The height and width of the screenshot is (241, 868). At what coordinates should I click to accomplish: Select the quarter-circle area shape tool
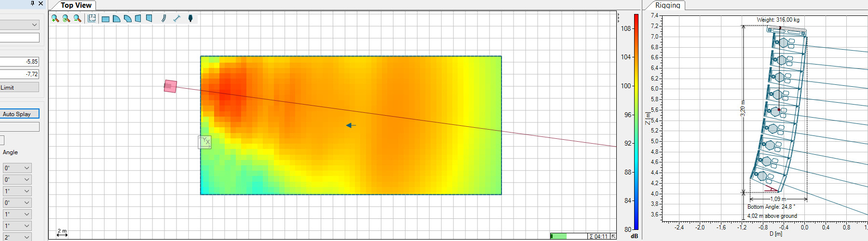pos(117,19)
